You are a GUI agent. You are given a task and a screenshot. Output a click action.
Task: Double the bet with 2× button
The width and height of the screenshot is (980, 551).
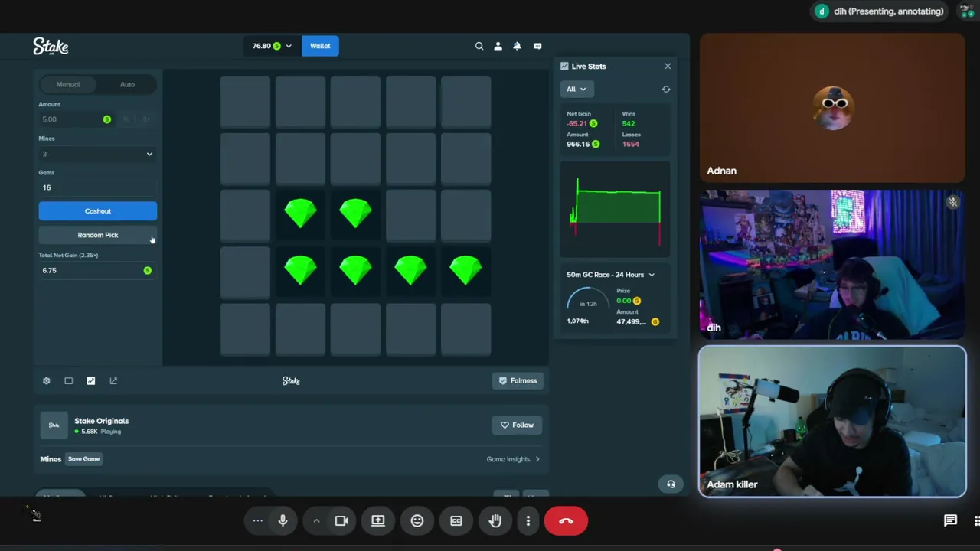click(x=146, y=119)
